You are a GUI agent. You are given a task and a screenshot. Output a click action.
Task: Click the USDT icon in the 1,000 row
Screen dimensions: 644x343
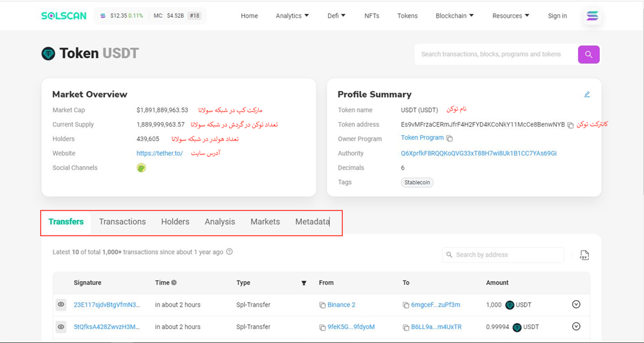510,305
